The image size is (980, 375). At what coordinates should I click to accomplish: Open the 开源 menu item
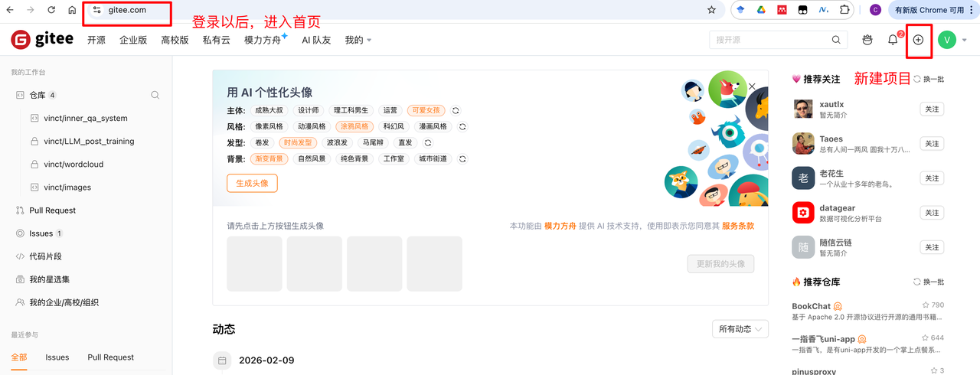pyautogui.click(x=96, y=40)
